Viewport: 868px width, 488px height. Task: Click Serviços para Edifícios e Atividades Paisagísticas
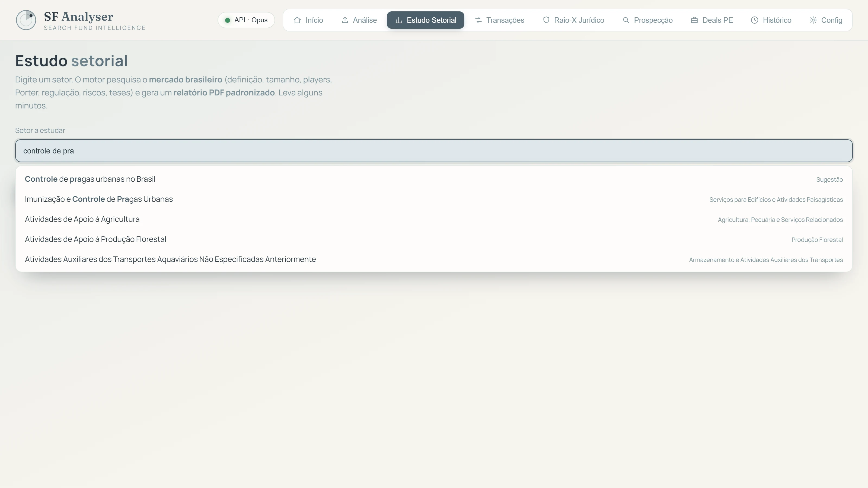(776, 200)
